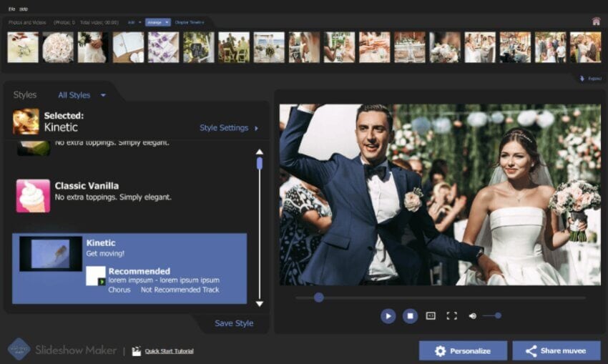Click the volume level slider
608x364 pixels.
[491, 315]
